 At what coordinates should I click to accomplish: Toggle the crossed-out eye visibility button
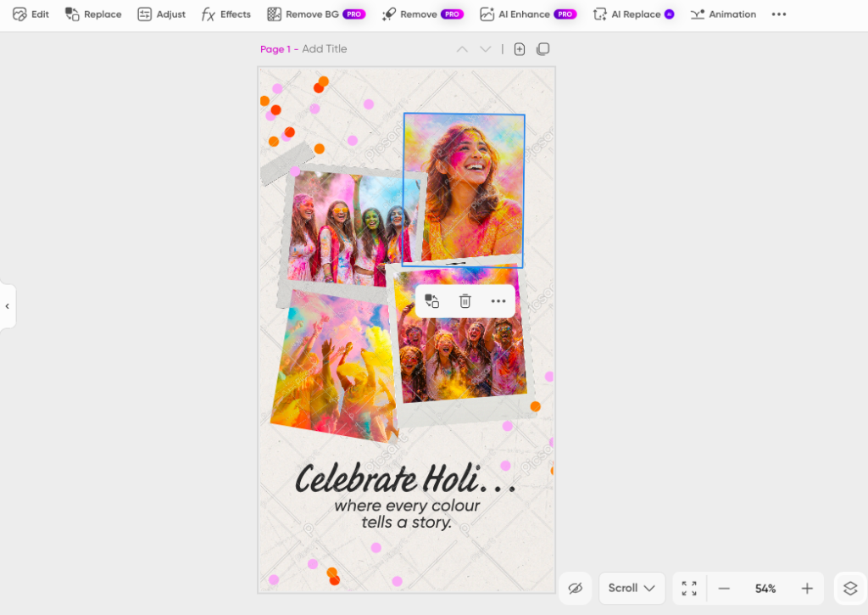pos(576,588)
